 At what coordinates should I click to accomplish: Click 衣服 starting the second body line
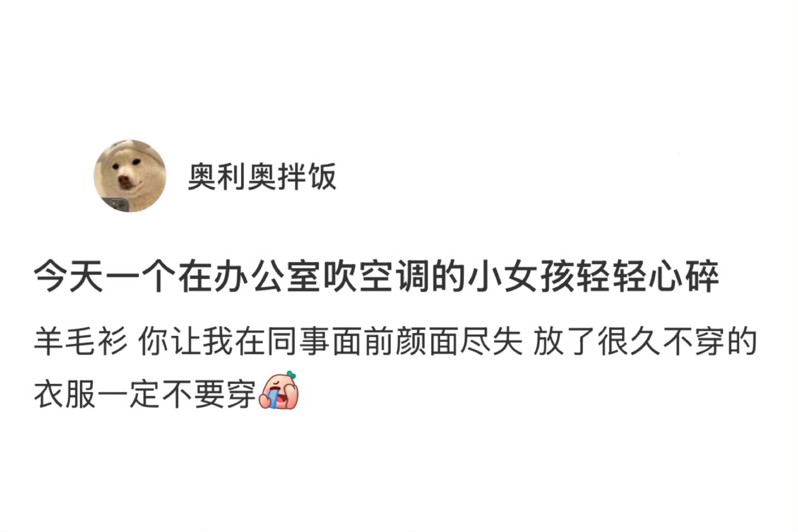tap(65, 394)
